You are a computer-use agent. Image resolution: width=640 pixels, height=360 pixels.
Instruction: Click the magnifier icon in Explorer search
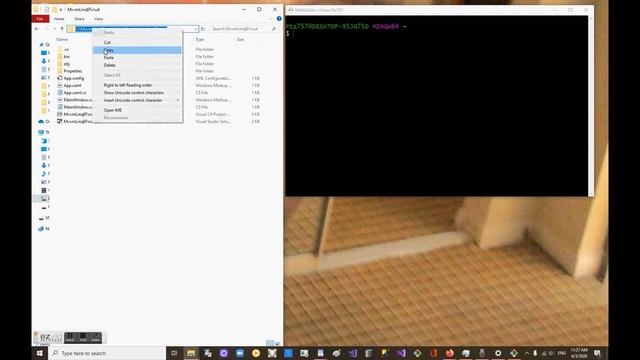coord(274,29)
